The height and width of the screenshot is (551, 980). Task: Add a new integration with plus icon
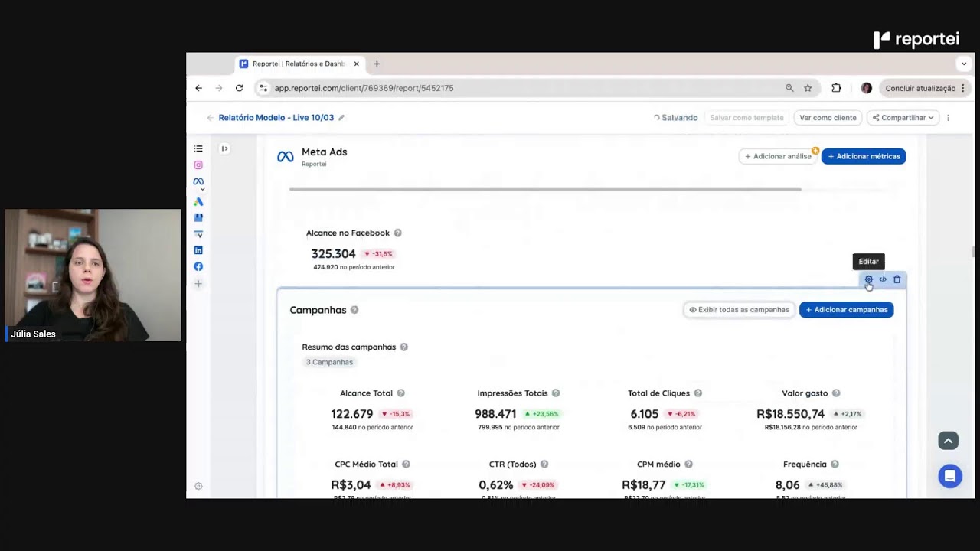(x=198, y=284)
